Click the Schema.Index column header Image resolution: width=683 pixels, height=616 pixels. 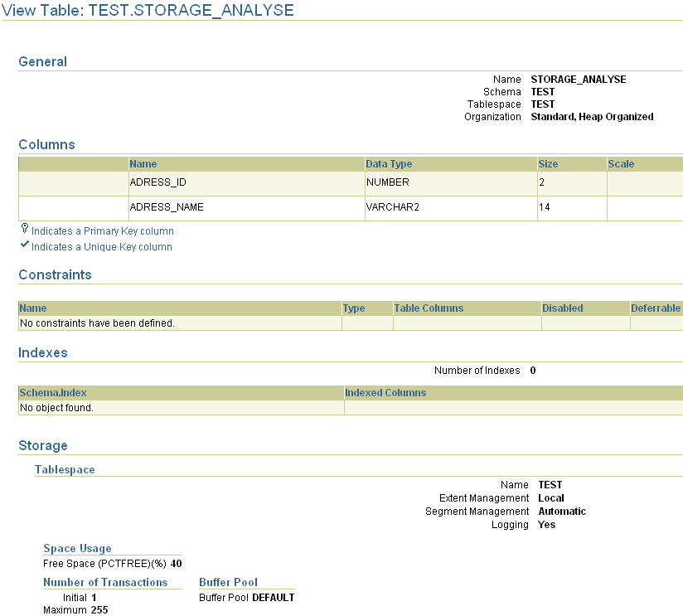(x=53, y=393)
